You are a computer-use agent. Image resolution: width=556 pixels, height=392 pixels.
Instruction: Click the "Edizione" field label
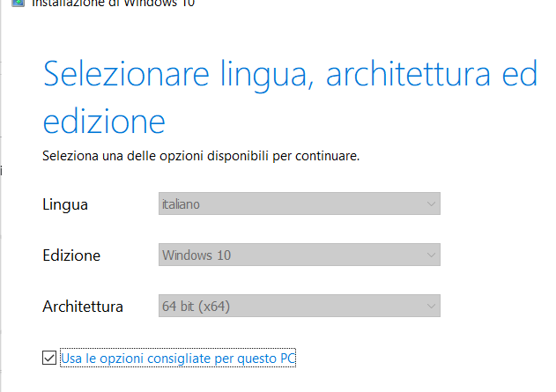point(71,255)
